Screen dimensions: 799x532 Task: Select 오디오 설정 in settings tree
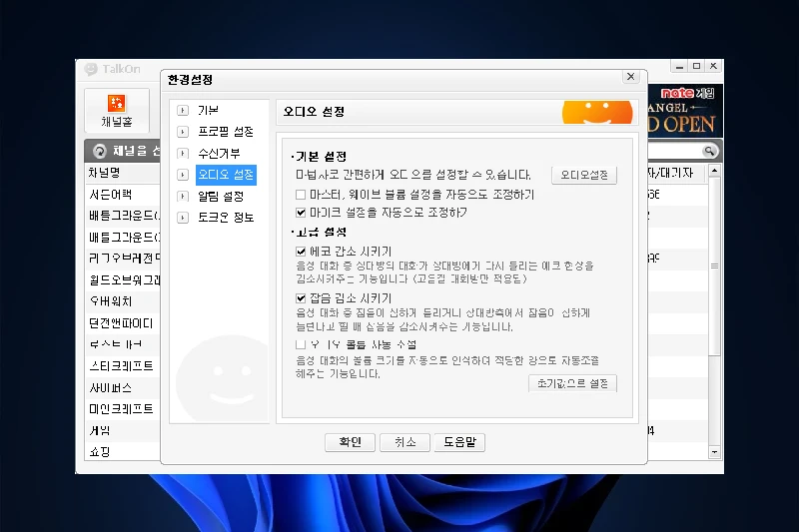click(226, 175)
